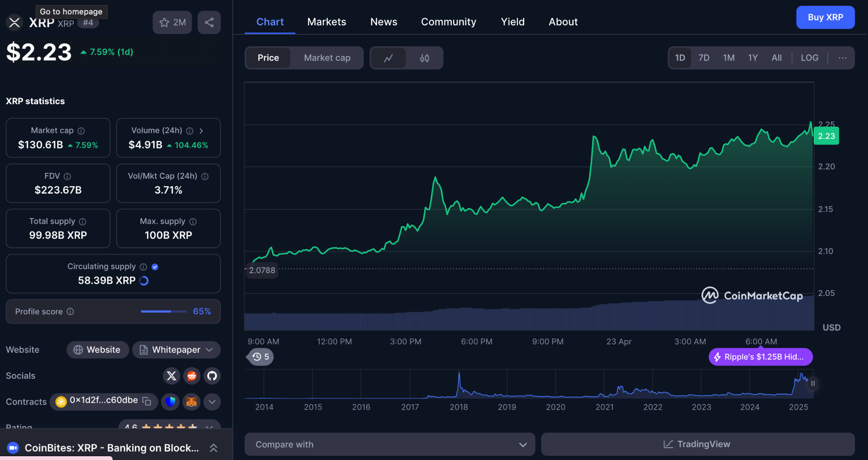The image size is (868, 460).
Task: Click Vol/Mkt Cap (24h) info icon
Action: pyautogui.click(x=205, y=176)
